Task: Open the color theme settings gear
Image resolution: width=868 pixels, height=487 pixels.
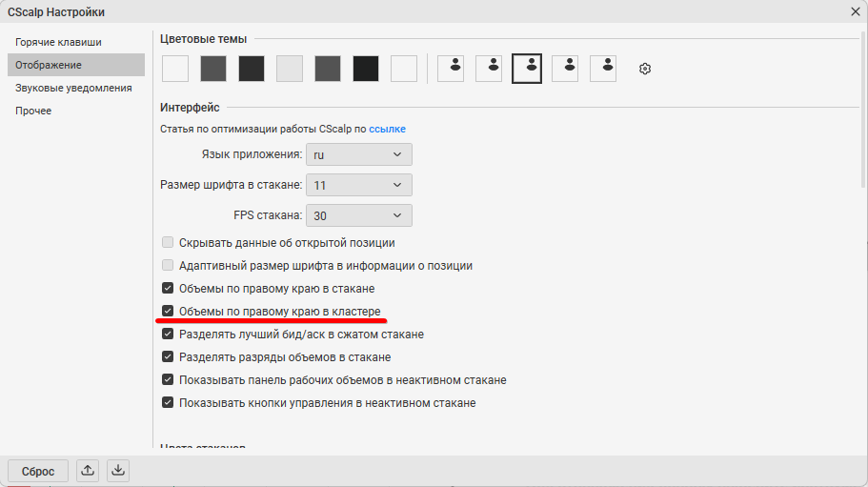Action: 644,69
